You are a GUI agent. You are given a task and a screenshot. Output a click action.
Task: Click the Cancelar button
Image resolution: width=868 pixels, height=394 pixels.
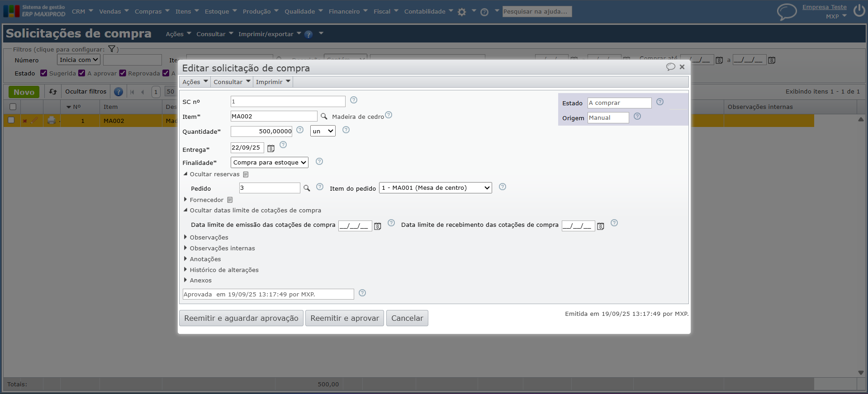coord(407,318)
